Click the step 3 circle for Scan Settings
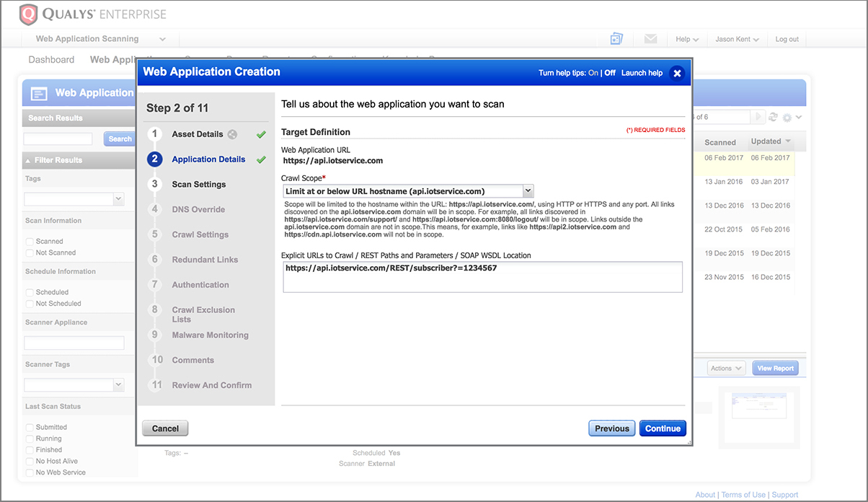 coord(154,185)
